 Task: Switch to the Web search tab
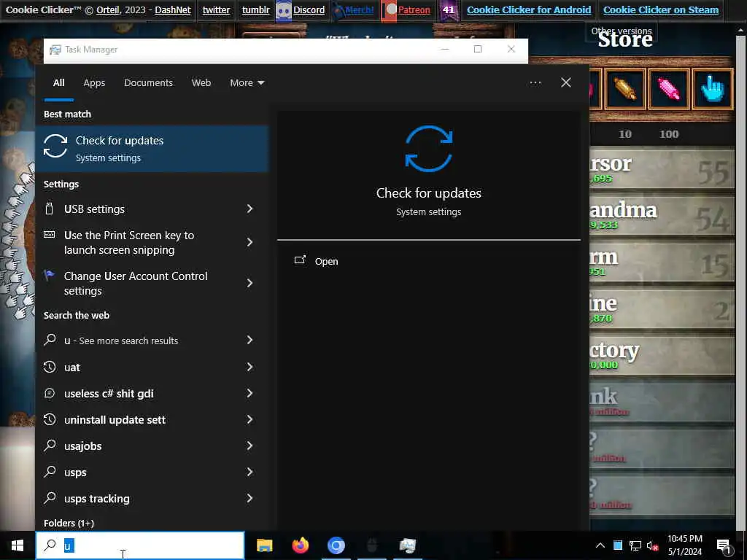tap(201, 83)
